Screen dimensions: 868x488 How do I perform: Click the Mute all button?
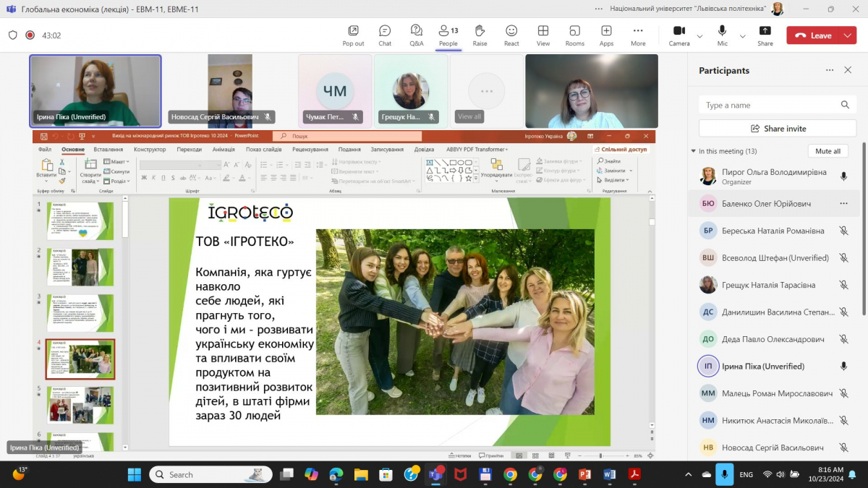coord(827,151)
